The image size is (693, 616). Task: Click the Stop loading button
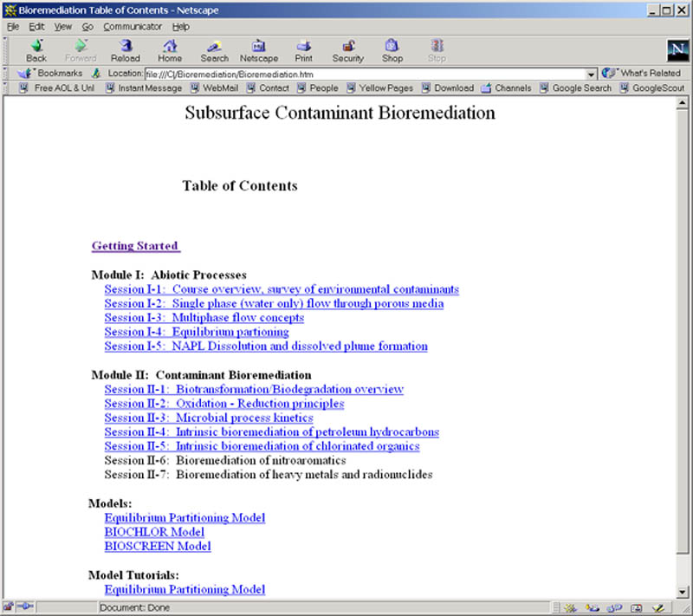(437, 51)
